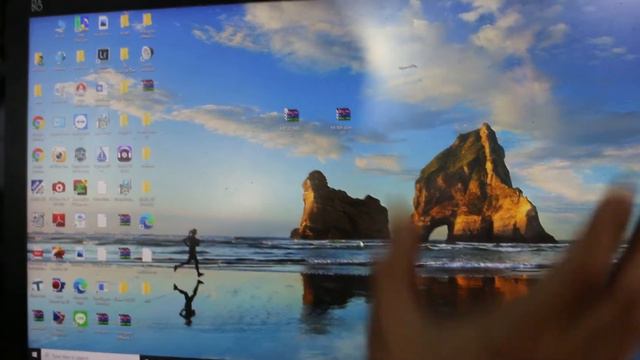640x360 pixels.
Task: Select the purple headphones music app icon
Action: coord(124,154)
